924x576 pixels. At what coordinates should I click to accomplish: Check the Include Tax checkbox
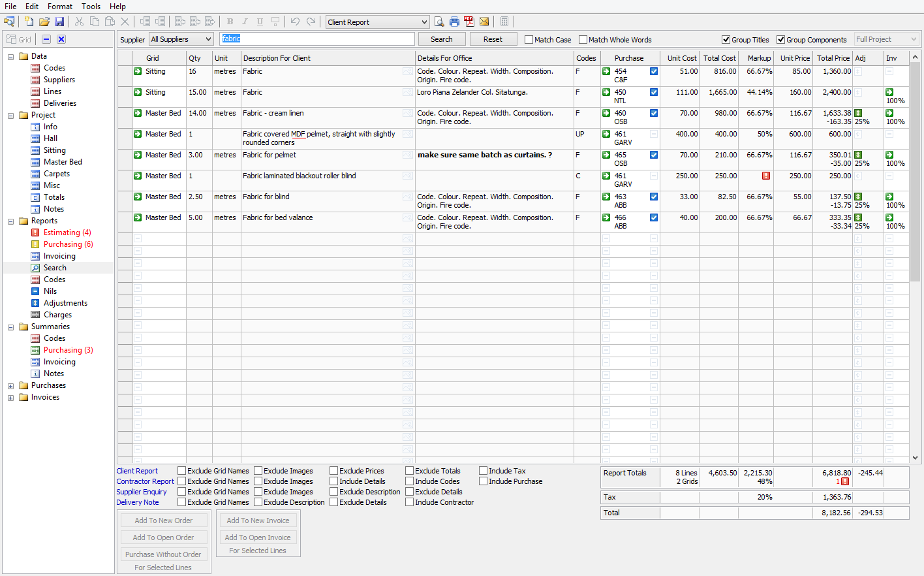click(483, 471)
